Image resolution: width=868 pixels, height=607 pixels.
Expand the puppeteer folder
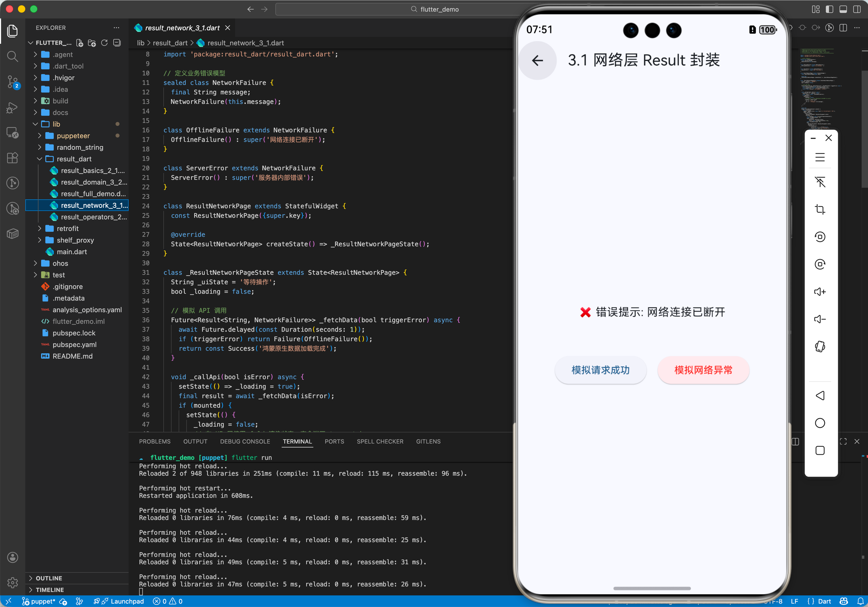(73, 135)
